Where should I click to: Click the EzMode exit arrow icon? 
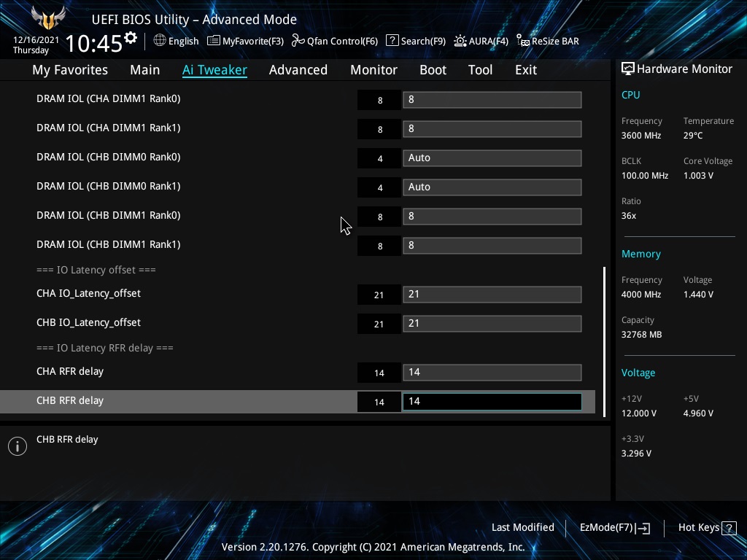click(643, 528)
